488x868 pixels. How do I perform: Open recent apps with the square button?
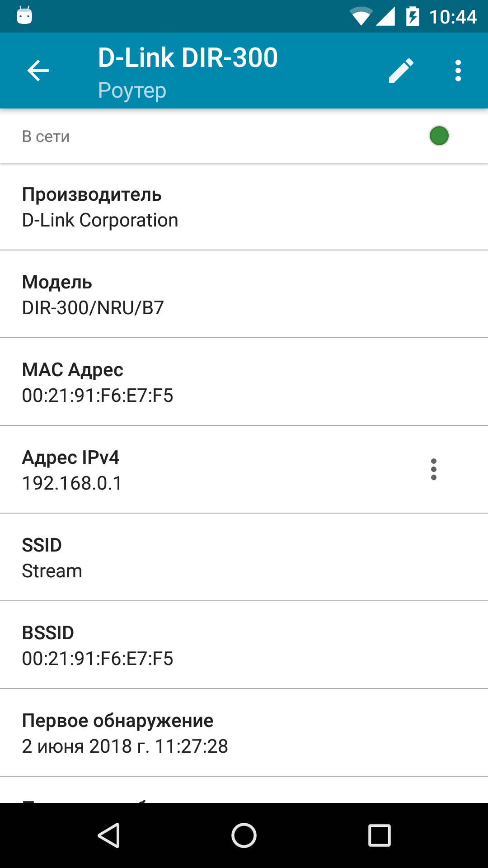point(379,835)
